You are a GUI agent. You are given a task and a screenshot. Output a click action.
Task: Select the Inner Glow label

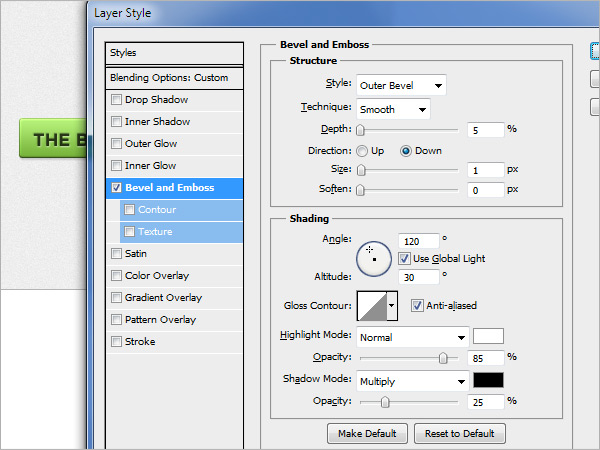pos(150,166)
